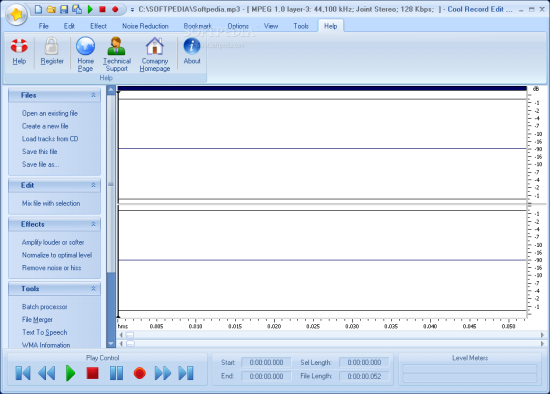Viewport: 550px width, 394px height.
Task: Open the Noise Reduction ribbon tab
Action: point(145,26)
